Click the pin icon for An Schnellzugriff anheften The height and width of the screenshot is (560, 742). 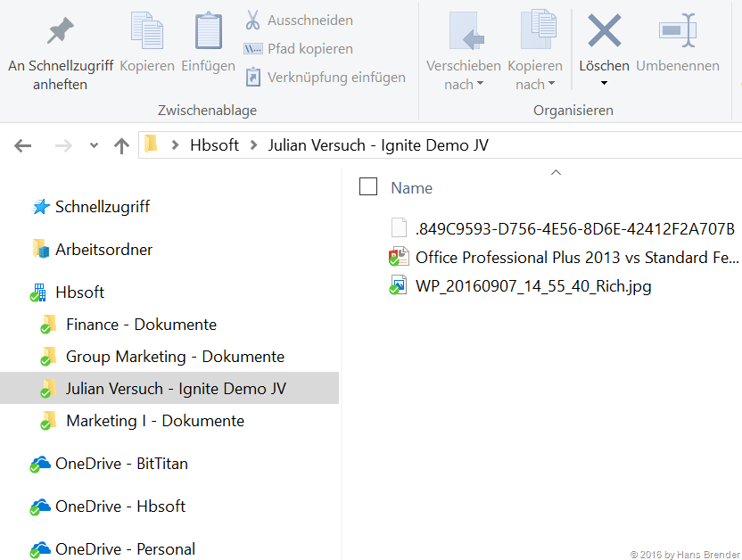tap(60, 32)
